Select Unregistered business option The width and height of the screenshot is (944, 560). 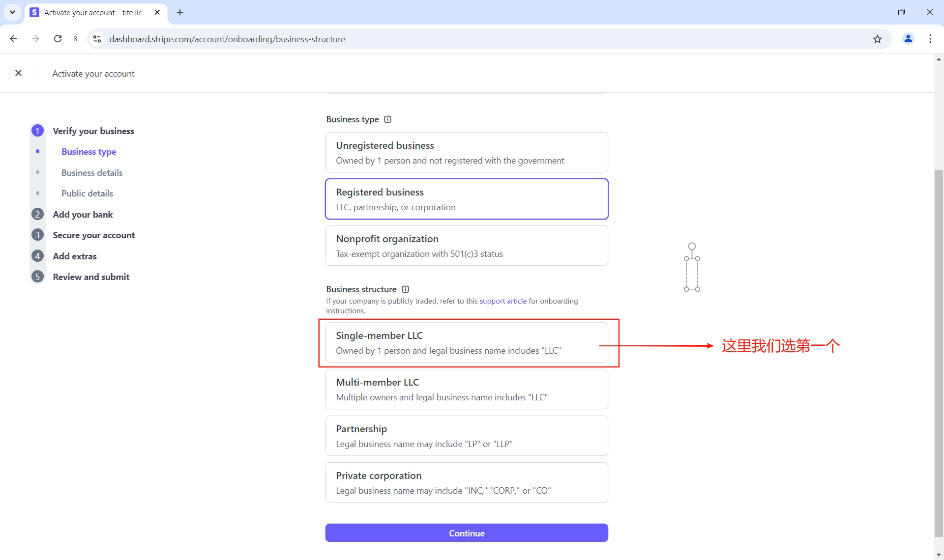[x=466, y=152]
